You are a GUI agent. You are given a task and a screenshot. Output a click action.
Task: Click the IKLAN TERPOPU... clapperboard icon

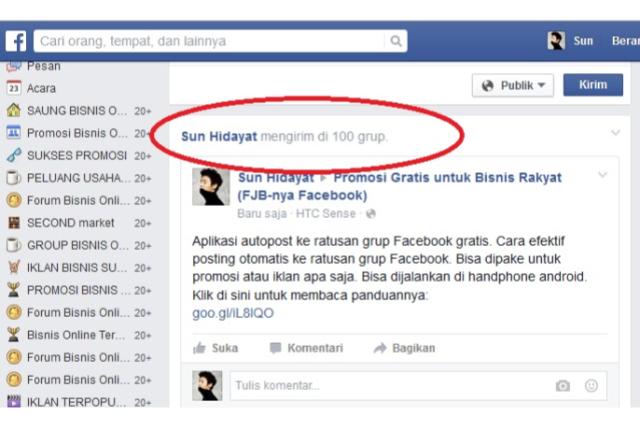(x=13, y=401)
